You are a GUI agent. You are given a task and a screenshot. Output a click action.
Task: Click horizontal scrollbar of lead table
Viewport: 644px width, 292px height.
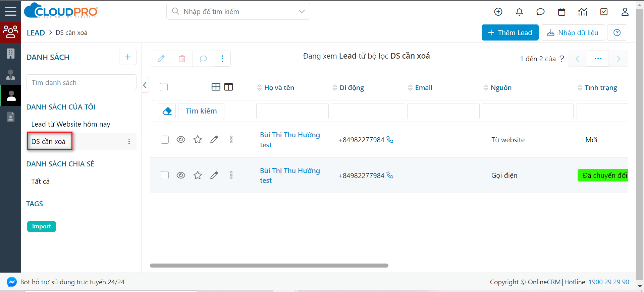click(269, 266)
